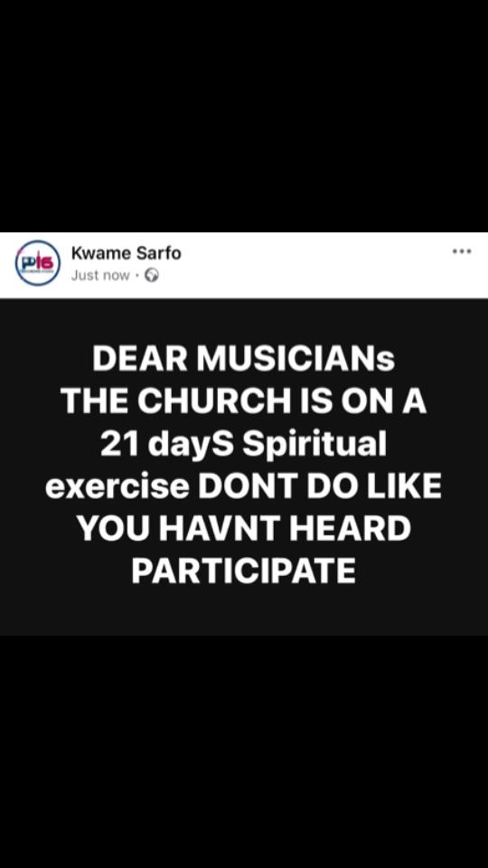
Task: Open Kwame Sarfo's profile name link
Action: point(127,253)
